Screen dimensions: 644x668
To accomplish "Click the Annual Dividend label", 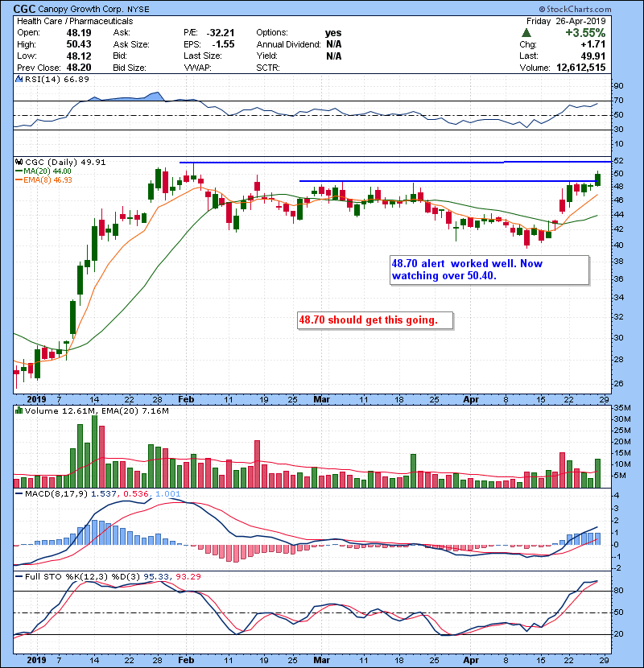I will pos(288,44).
